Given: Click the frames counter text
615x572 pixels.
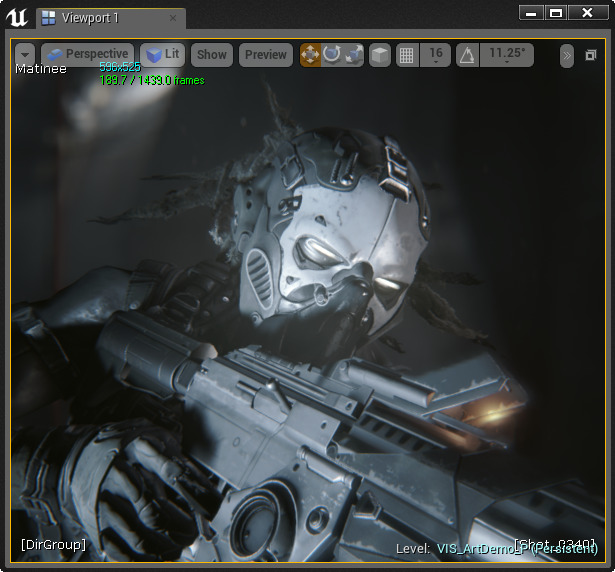Looking at the screenshot, I should [152, 80].
